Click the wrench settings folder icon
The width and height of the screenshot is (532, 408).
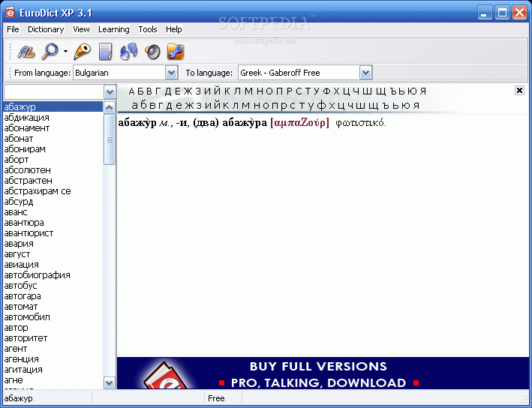click(176, 52)
